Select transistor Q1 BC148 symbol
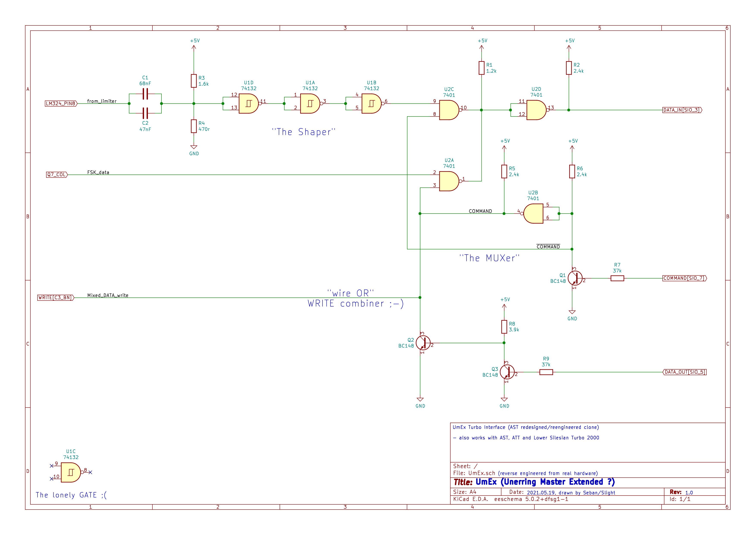 (x=575, y=278)
